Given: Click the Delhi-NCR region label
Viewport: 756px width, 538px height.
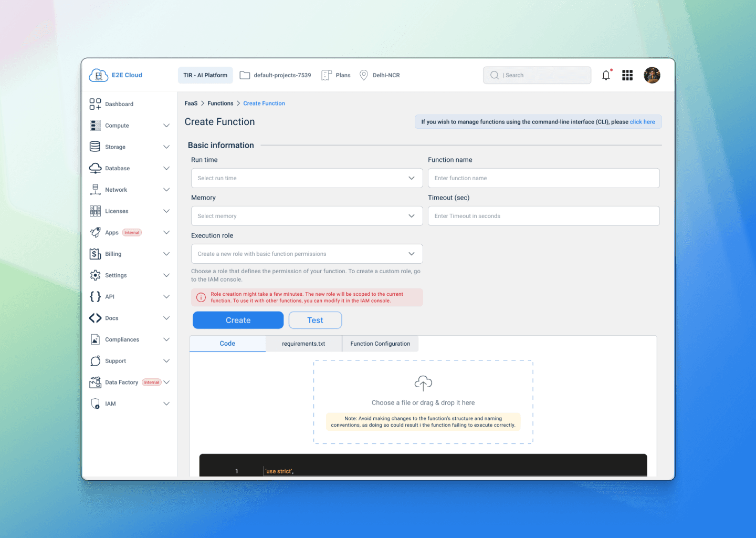Looking at the screenshot, I should pos(386,75).
